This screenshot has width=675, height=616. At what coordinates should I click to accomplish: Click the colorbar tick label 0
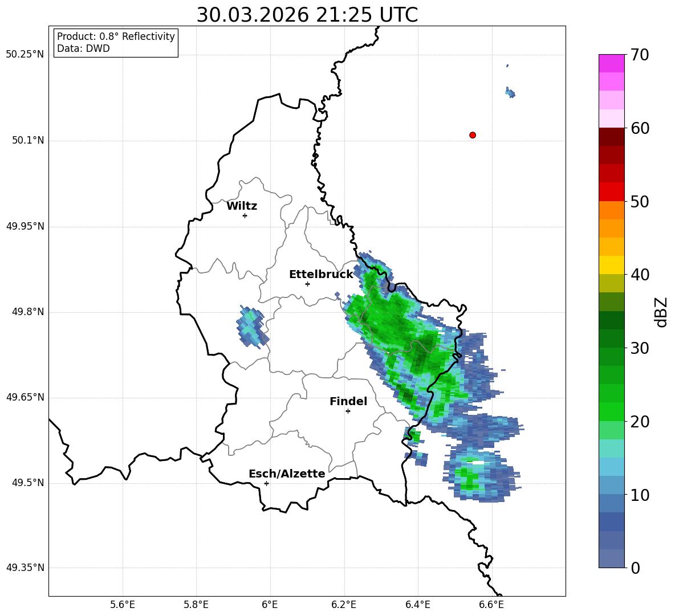click(x=635, y=568)
